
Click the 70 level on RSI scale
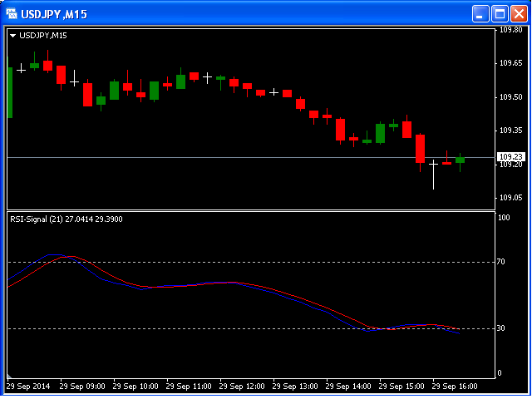(x=502, y=262)
